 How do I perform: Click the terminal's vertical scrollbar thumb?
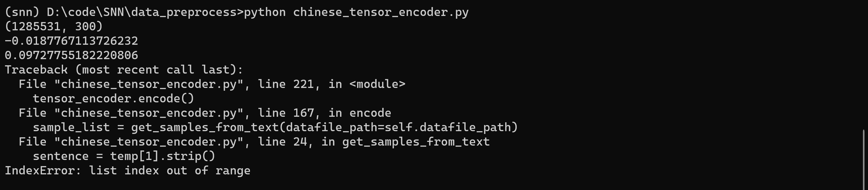(864, 159)
